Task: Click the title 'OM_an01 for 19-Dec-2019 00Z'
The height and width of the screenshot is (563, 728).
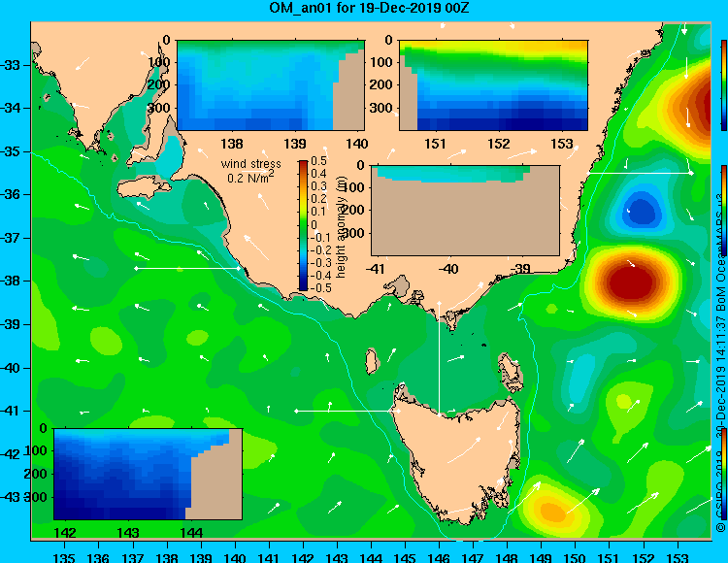Action: [369, 8]
